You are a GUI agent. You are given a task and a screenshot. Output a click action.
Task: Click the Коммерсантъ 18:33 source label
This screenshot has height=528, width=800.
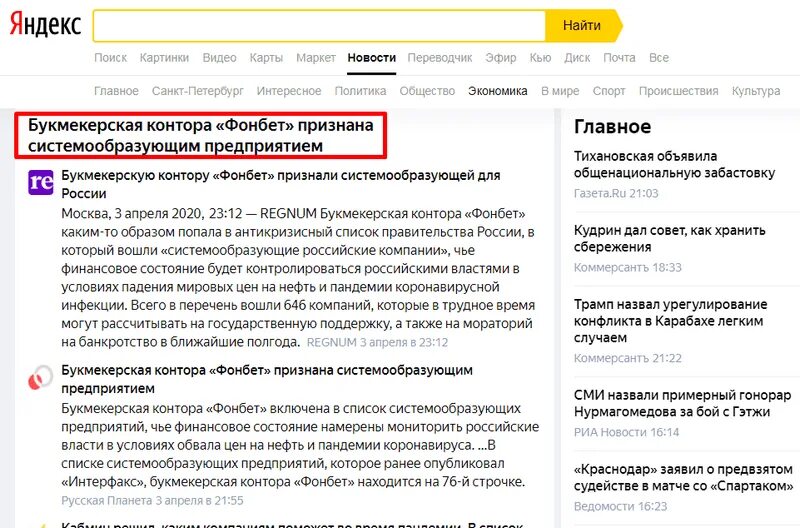(x=628, y=267)
